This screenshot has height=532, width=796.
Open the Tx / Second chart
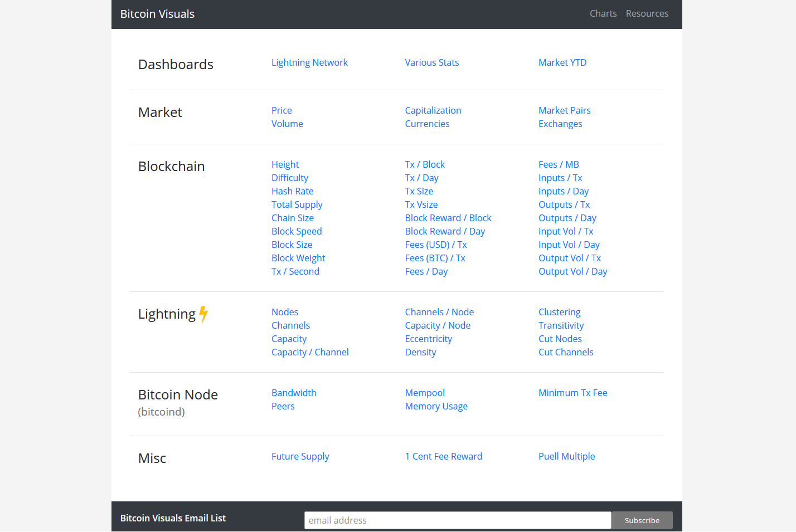click(x=295, y=271)
